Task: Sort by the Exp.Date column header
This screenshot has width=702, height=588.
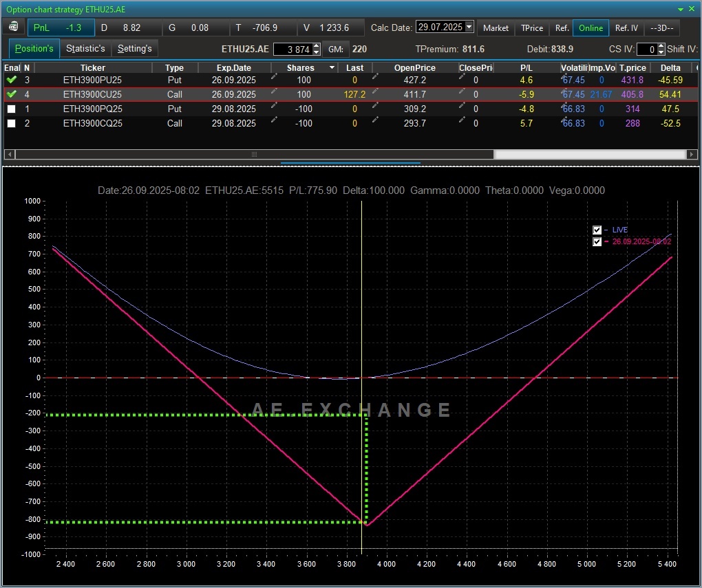Action: (234, 67)
